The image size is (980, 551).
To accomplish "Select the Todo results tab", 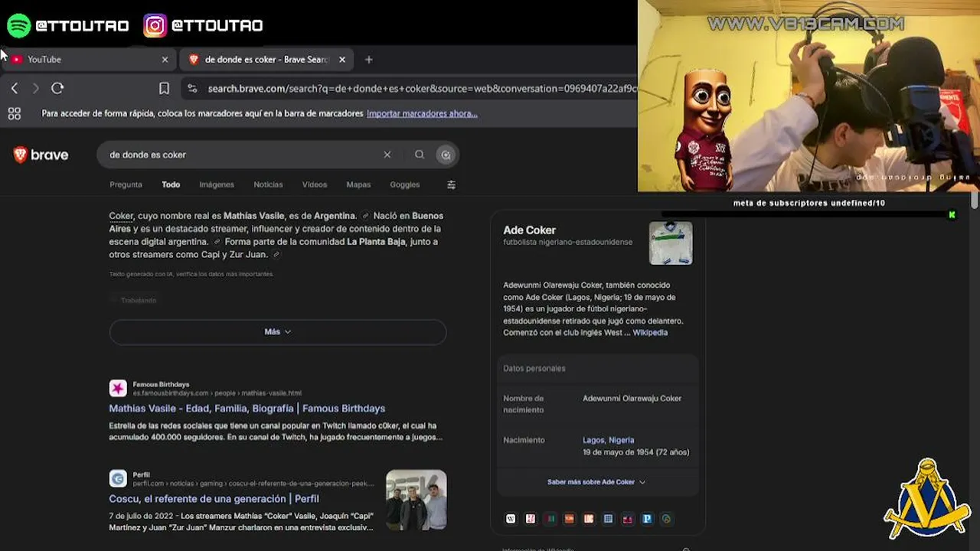I will [171, 184].
